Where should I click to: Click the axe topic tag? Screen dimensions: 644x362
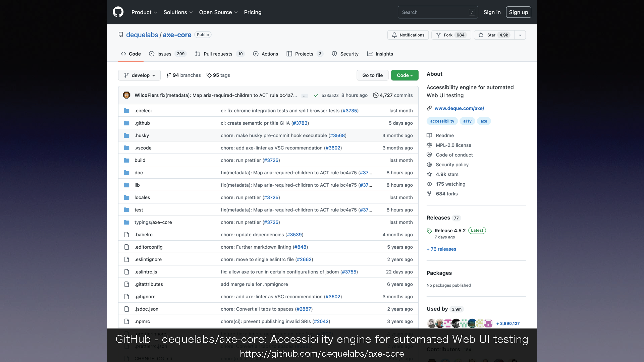click(x=484, y=121)
